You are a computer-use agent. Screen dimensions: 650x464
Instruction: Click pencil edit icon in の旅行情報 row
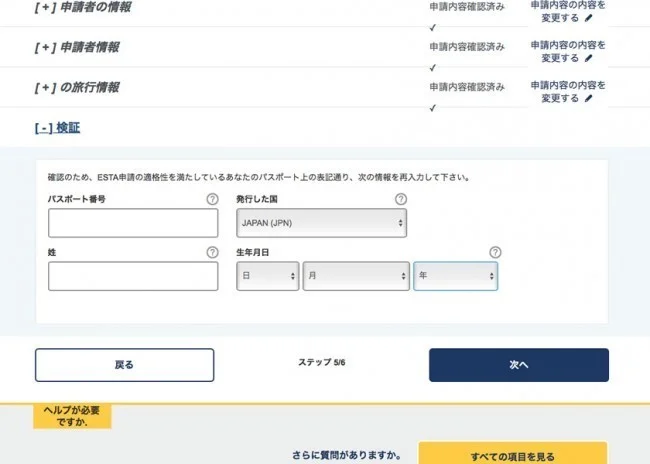(x=589, y=99)
